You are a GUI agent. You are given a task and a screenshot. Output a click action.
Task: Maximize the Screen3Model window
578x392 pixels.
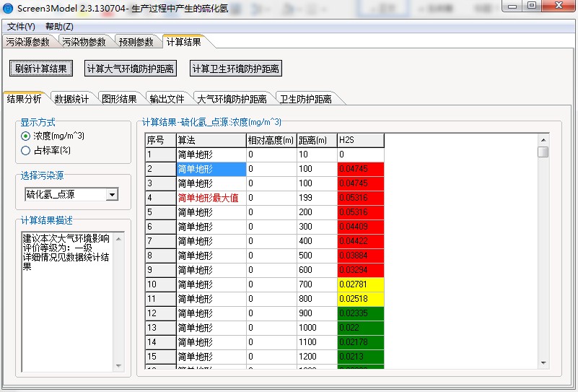point(532,6)
